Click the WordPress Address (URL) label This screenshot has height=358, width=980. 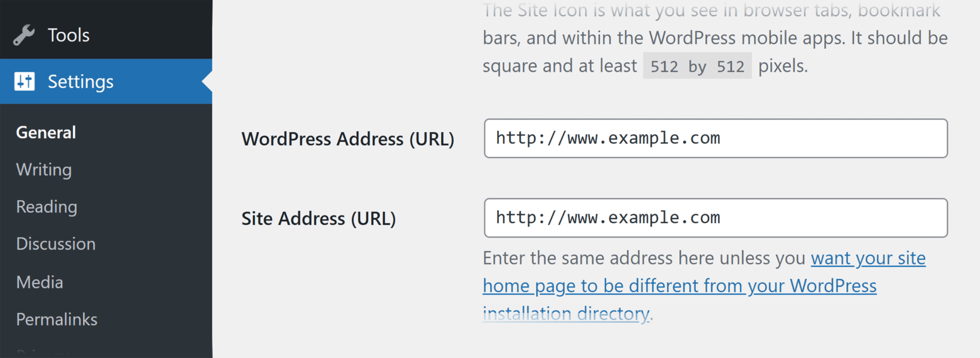tap(348, 139)
